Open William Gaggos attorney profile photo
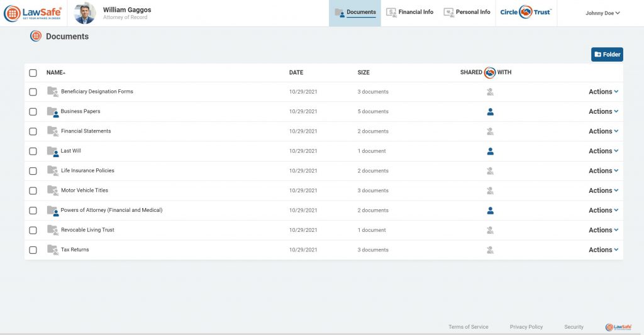This screenshot has height=335, width=644. [85, 13]
